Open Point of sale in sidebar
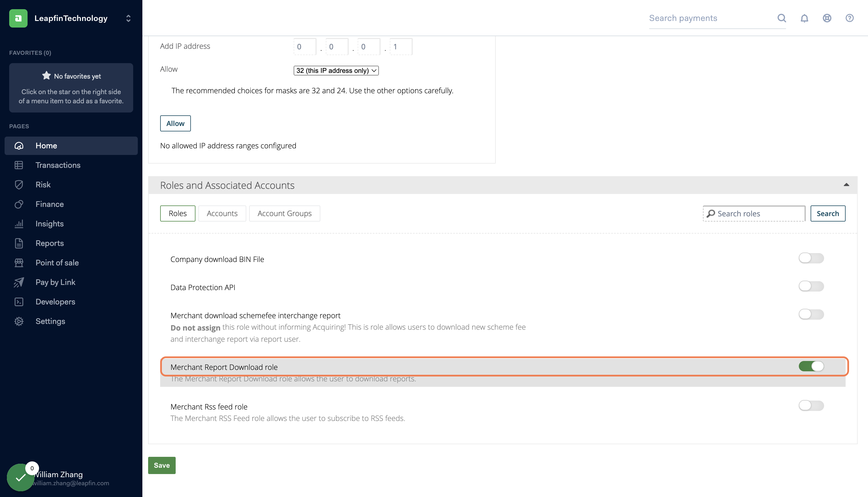 pyautogui.click(x=57, y=263)
